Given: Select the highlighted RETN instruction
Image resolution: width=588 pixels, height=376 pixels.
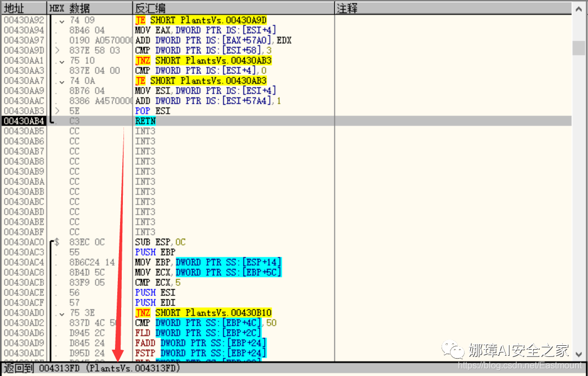Looking at the screenshot, I should (145, 122).
